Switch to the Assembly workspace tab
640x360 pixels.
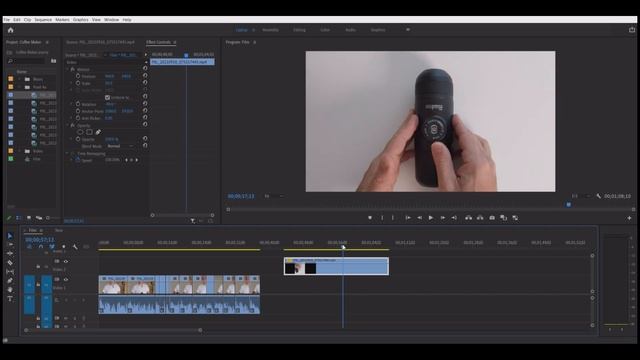pyautogui.click(x=270, y=30)
